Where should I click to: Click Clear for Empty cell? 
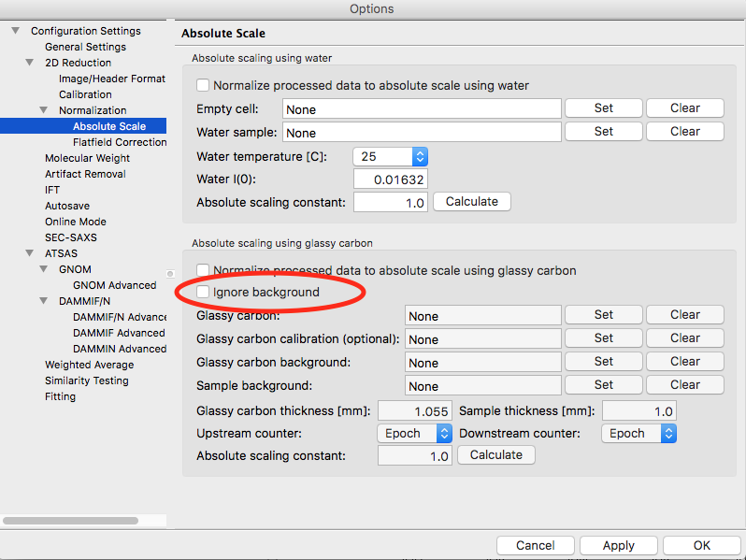tap(685, 108)
